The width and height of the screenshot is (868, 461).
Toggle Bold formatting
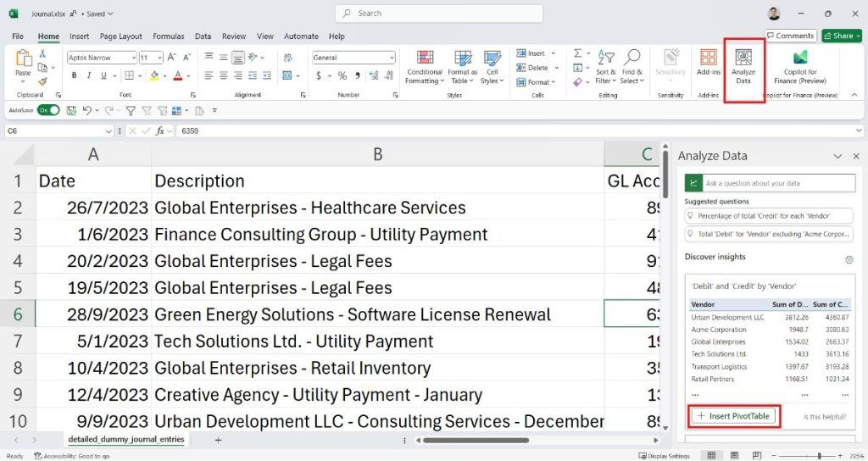pos(75,75)
